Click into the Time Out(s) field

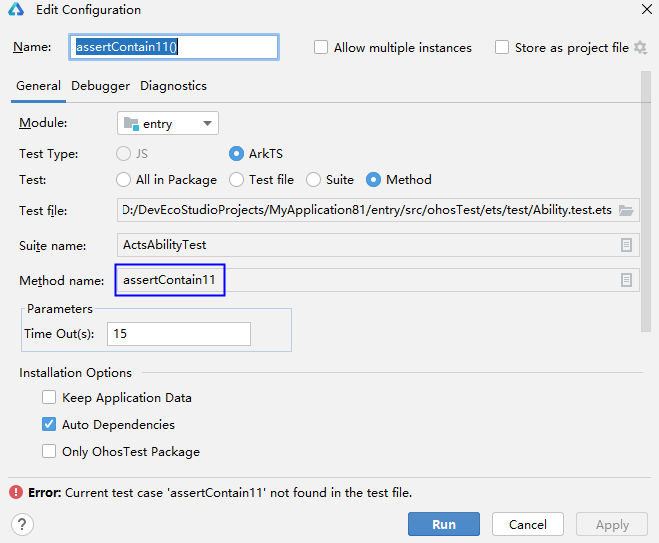coord(178,334)
